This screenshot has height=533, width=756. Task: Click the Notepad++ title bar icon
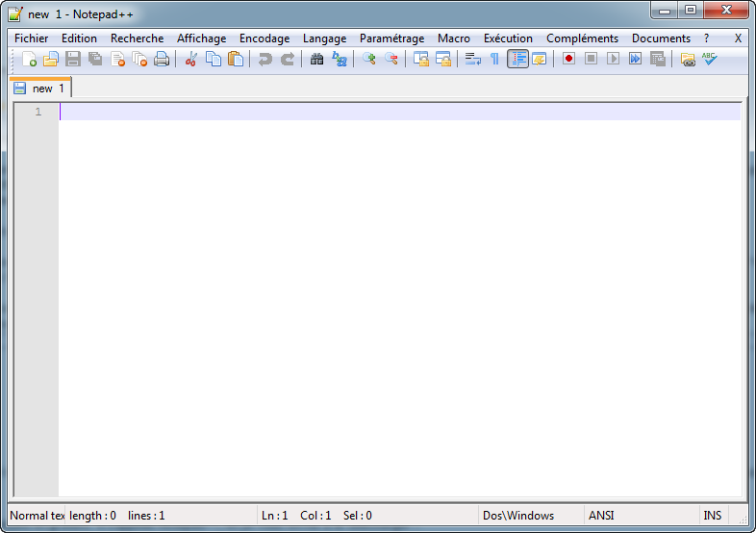click(15, 14)
